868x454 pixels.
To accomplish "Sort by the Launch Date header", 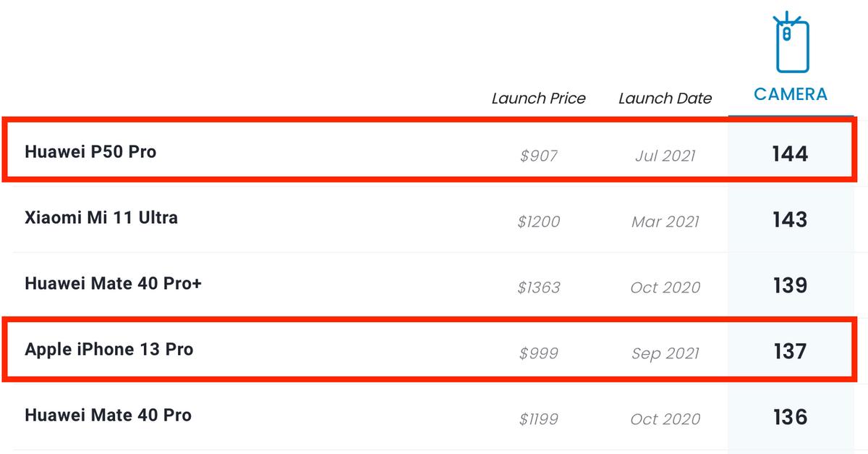I will point(665,98).
